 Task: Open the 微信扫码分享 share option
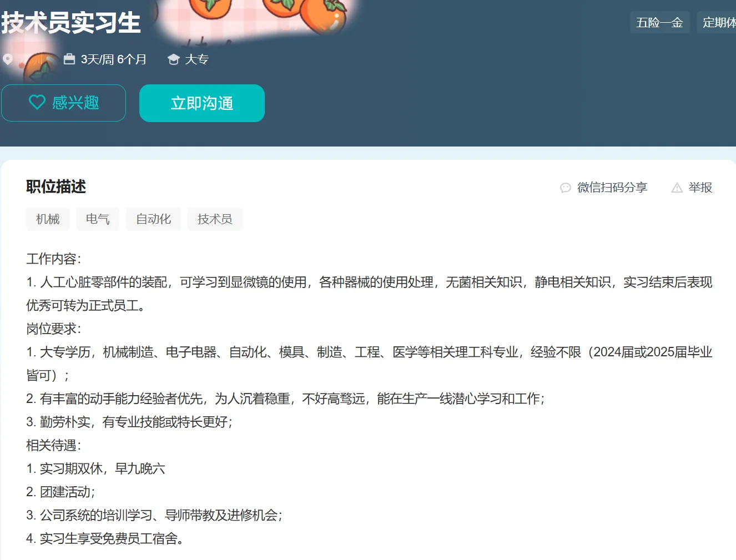pyautogui.click(x=611, y=188)
